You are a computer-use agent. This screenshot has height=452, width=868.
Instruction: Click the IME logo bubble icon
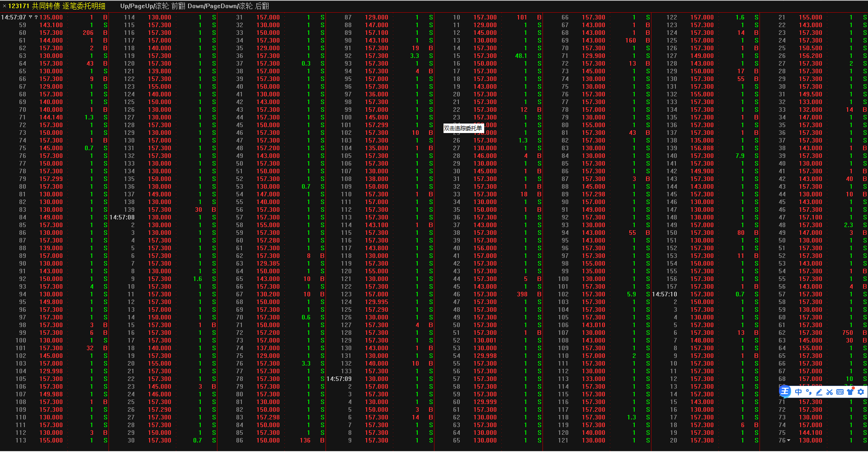tap(785, 392)
